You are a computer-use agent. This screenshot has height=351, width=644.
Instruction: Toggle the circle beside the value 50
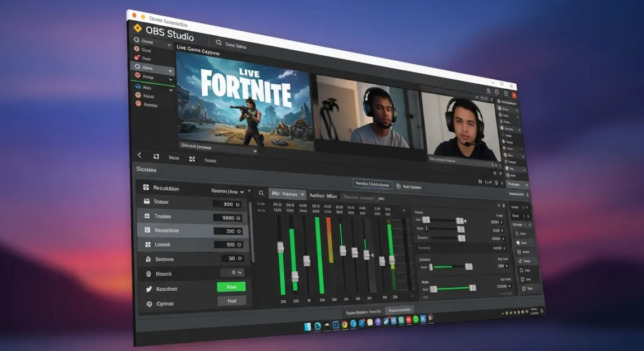coord(240,258)
